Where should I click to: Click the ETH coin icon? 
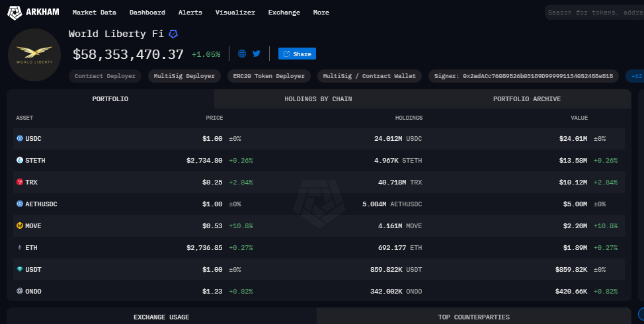click(20, 247)
